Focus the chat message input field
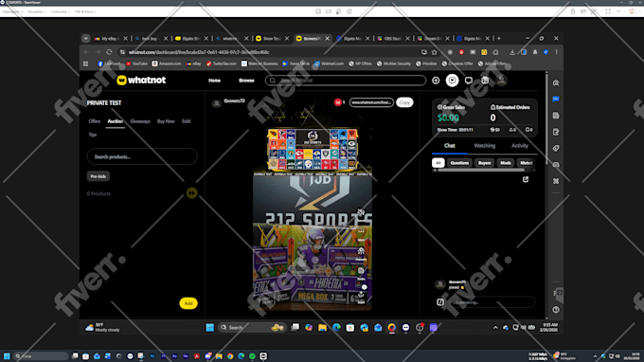This screenshot has width=644, height=362. pos(492,302)
